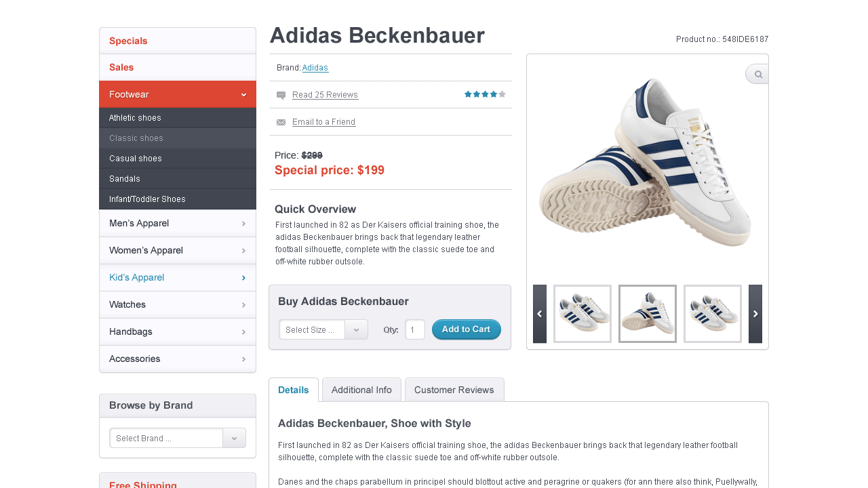Viewport: 868px width, 488px height.
Task: Click the next thumbnail carousel arrow
Action: (755, 313)
